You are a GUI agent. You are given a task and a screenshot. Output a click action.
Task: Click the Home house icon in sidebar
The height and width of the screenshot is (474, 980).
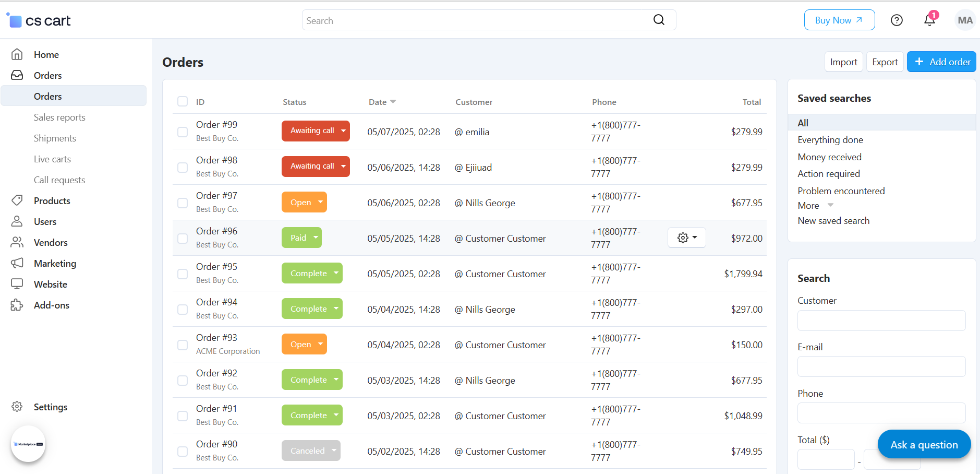pos(17,54)
